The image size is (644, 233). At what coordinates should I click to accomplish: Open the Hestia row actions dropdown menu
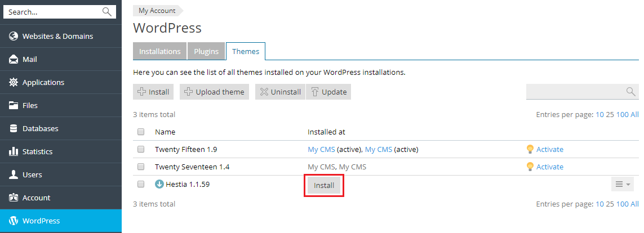click(622, 184)
